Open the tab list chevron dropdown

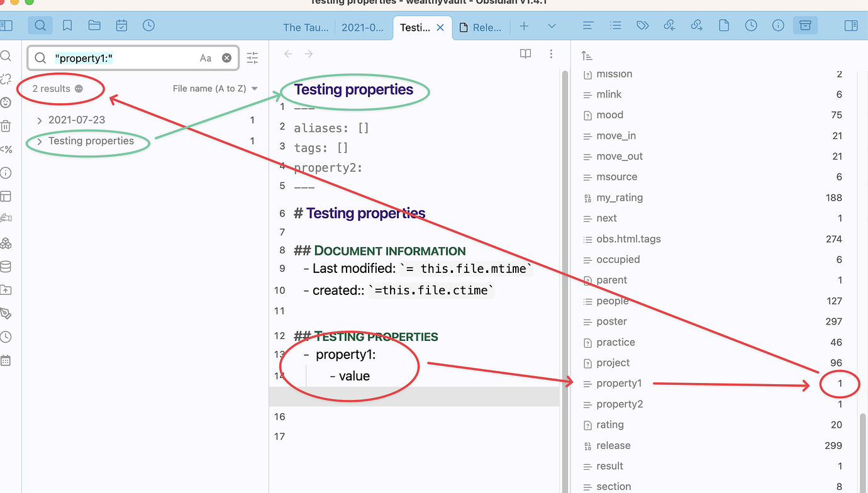(x=552, y=27)
